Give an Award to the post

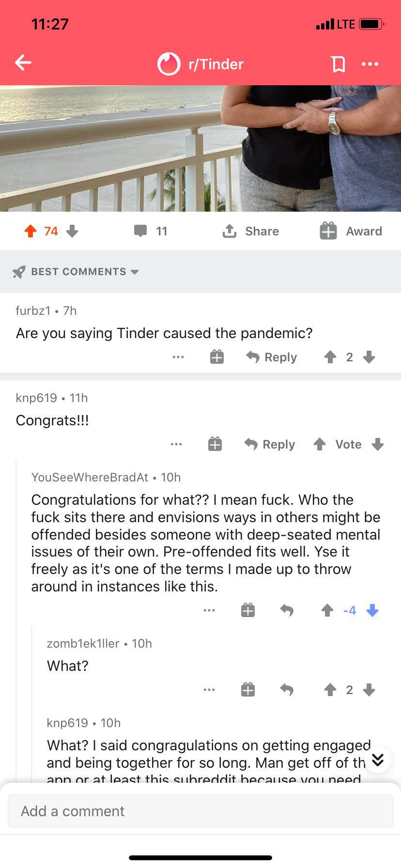[351, 231]
